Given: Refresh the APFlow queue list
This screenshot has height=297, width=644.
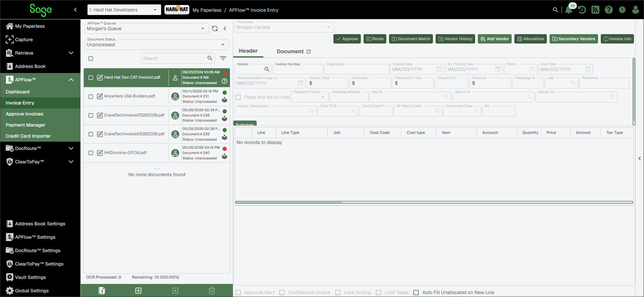Looking at the screenshot, I should point(215,28).
